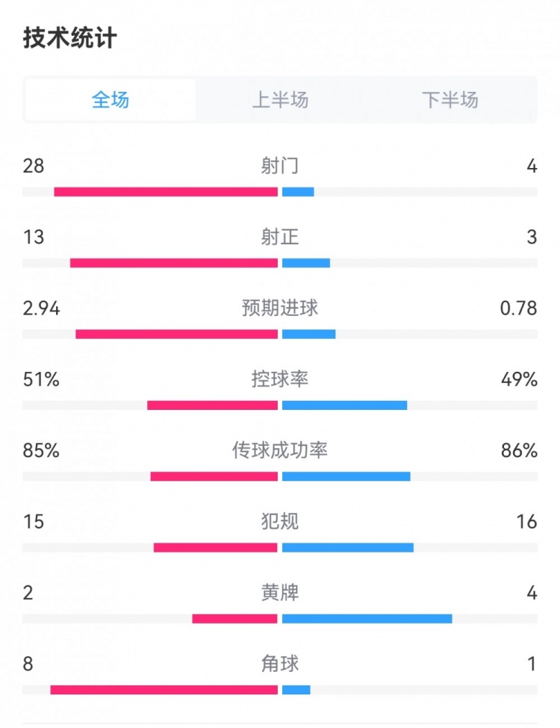Open the 下半场 tab

449,99
